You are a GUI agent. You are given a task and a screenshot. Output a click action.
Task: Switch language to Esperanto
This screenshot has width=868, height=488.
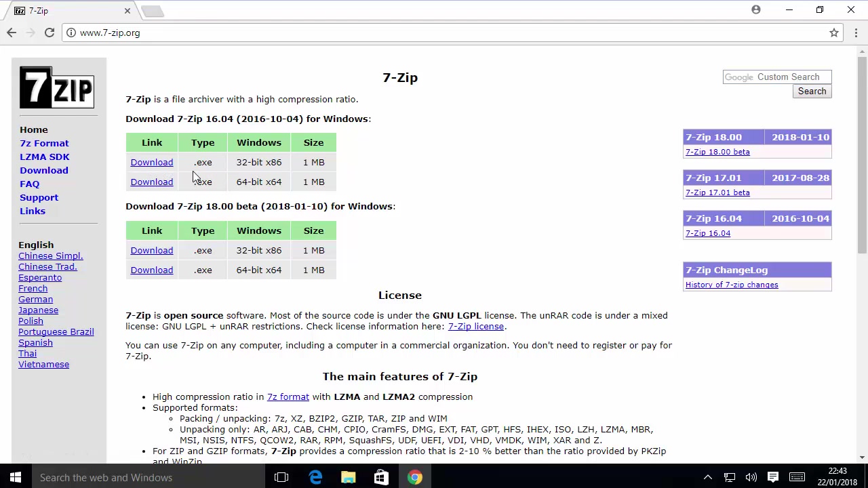coord(40,277)
